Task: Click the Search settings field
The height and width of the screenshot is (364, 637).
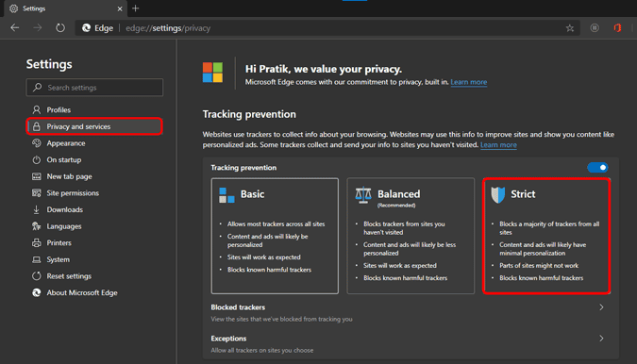Action: [x=94, y=88]
